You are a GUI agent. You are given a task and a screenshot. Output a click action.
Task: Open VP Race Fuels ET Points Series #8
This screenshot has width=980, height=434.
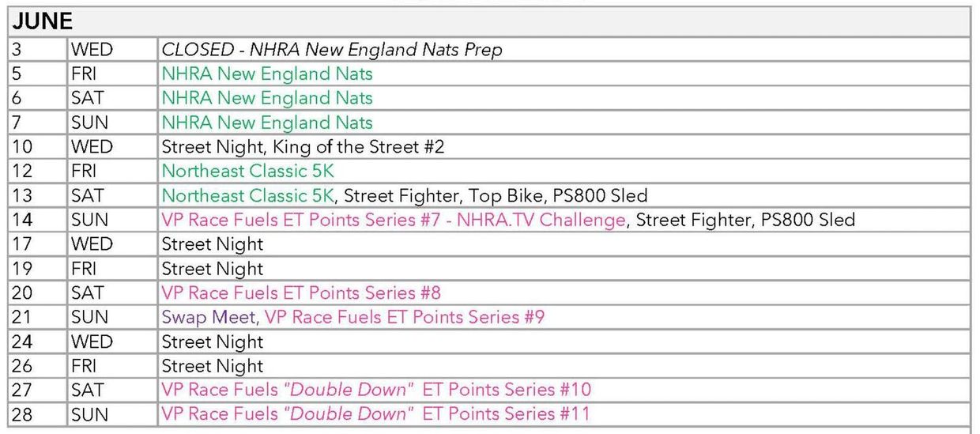[301, 292]
